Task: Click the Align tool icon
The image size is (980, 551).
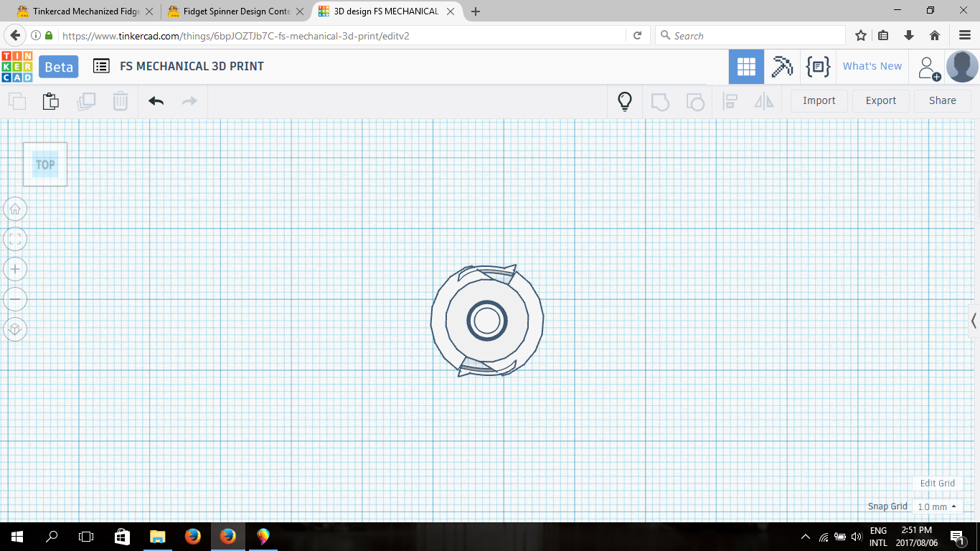Action: pyautogui.click(x=730, y=101)
